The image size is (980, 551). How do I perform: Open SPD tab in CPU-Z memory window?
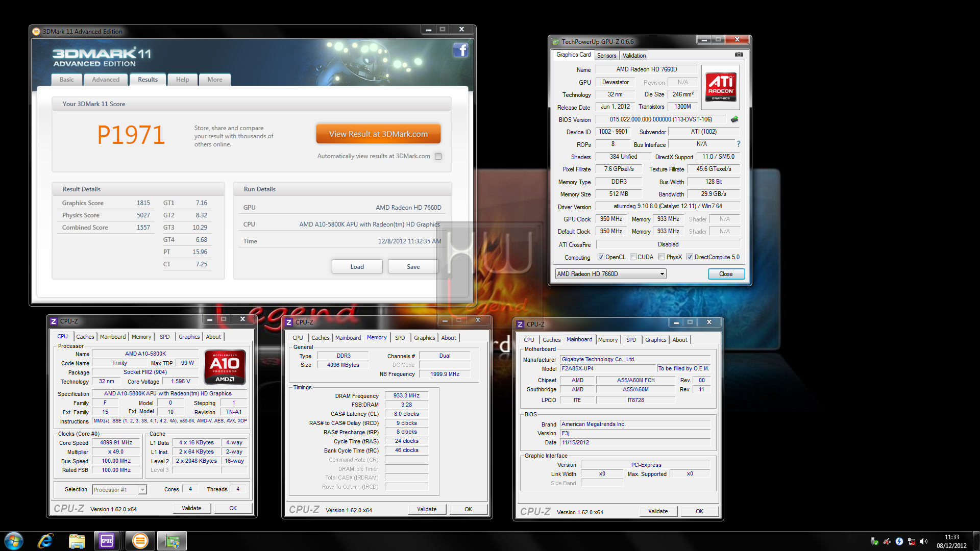pos(400,338)
